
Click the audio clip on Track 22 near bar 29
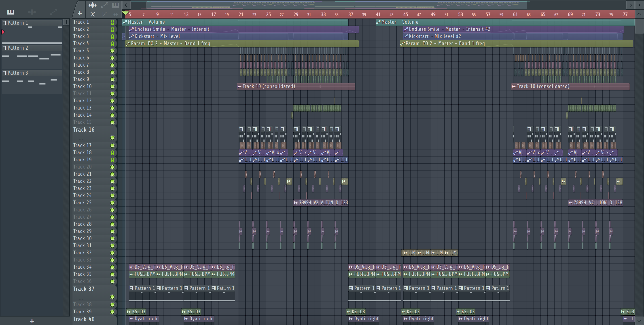pos(289,181)
